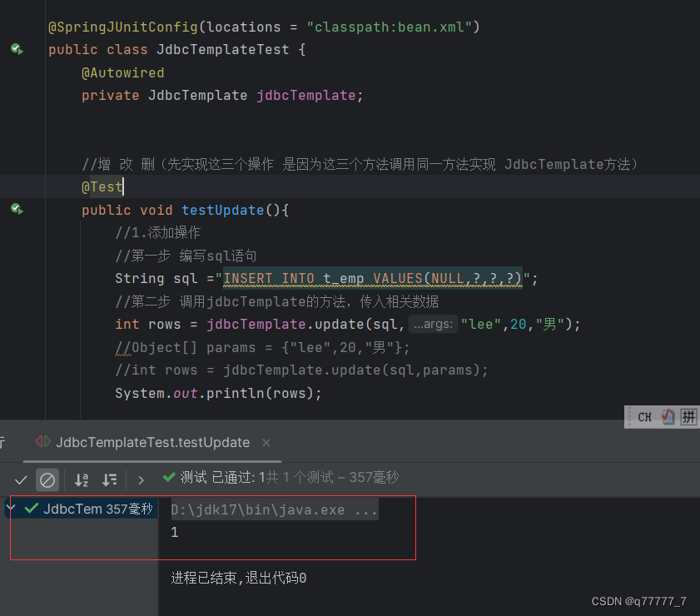
Task: Click the java.exe command line link
Action: (x=273, y=509)
